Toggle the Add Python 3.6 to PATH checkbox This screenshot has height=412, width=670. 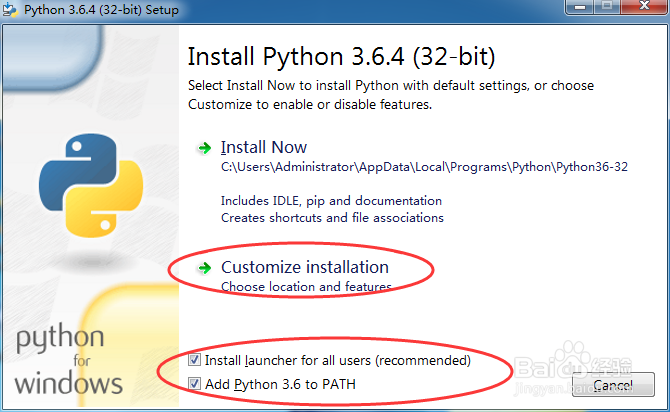[194, 384]
